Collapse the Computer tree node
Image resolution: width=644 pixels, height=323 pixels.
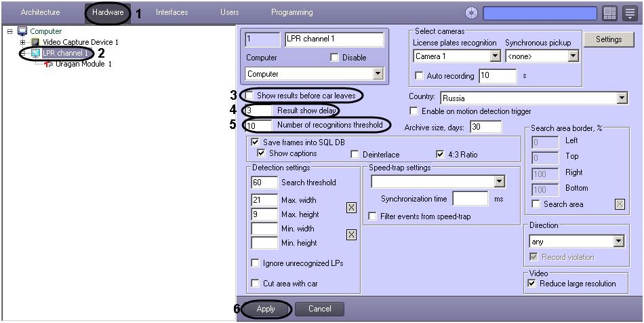point(10,31)
